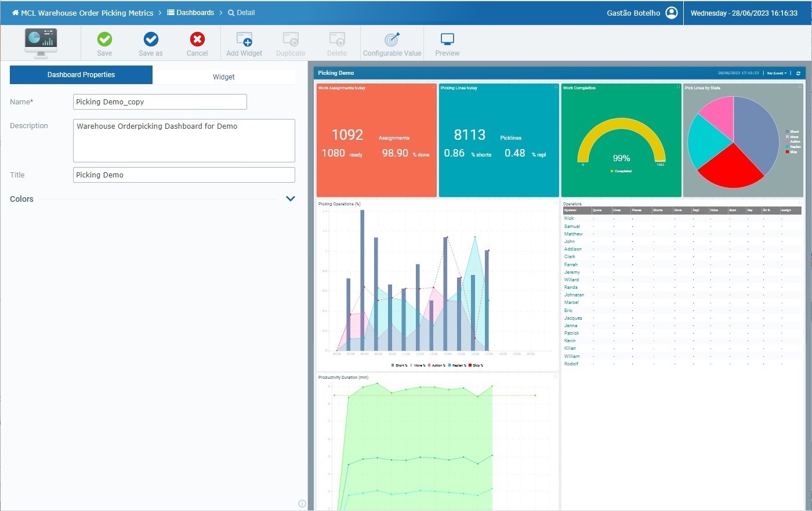Open the Day [Local] time range dropdown
The image size is (812, 511).
(776, 73)
